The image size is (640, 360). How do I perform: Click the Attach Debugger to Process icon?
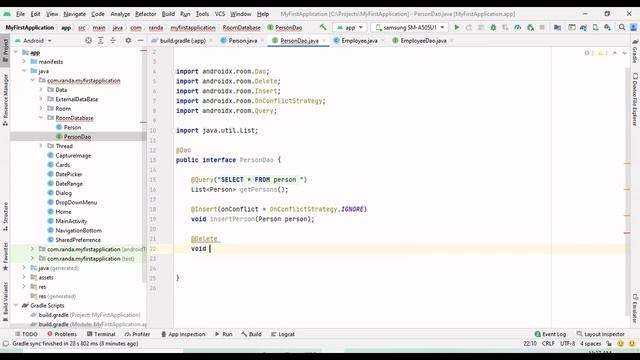pos(530,27)
